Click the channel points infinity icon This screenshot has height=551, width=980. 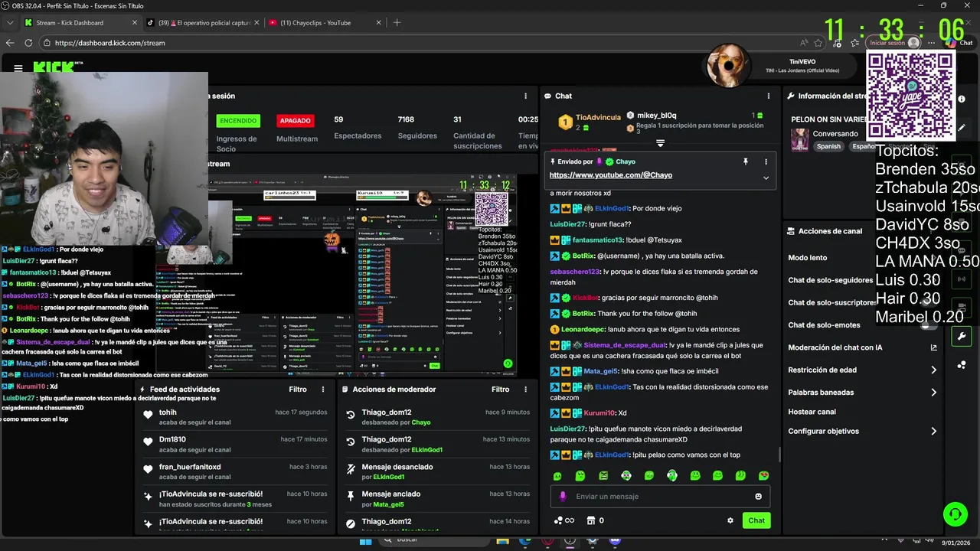click(564, 520)
